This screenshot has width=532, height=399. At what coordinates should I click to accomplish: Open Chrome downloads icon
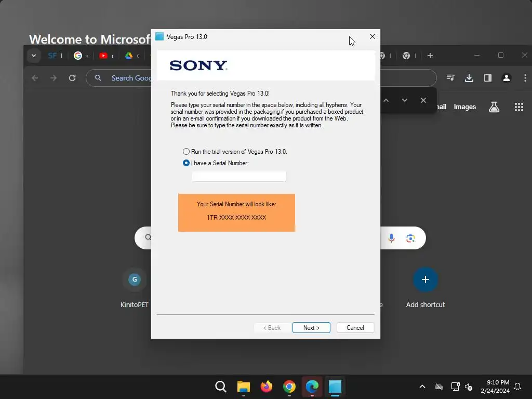tap(469, 78)
